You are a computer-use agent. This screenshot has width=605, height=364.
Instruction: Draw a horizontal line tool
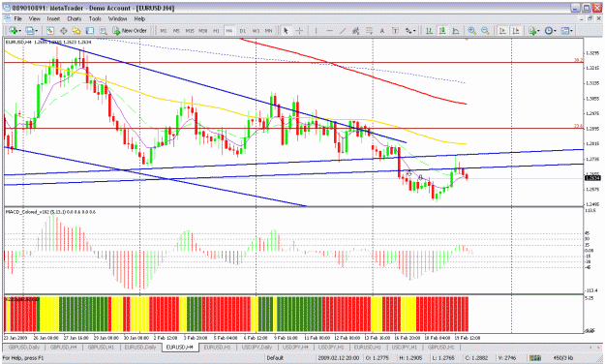click(329, 30)
